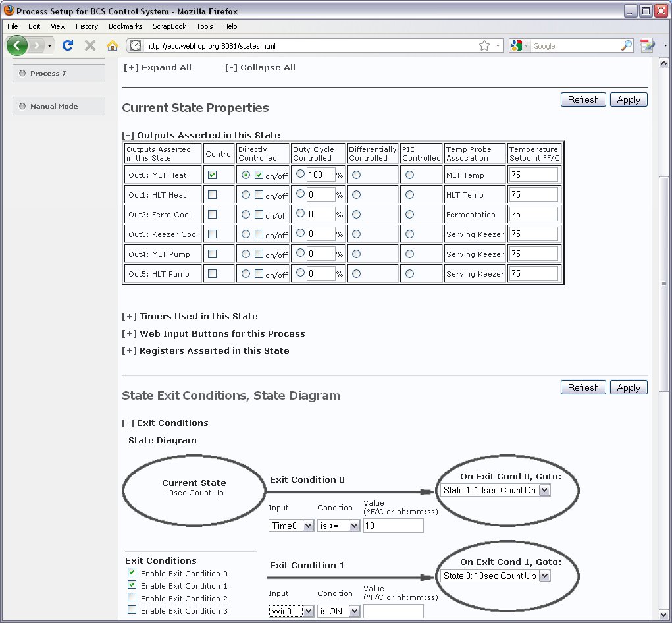Open Exit Condition 0 Condition dropdown

point(338,526)
